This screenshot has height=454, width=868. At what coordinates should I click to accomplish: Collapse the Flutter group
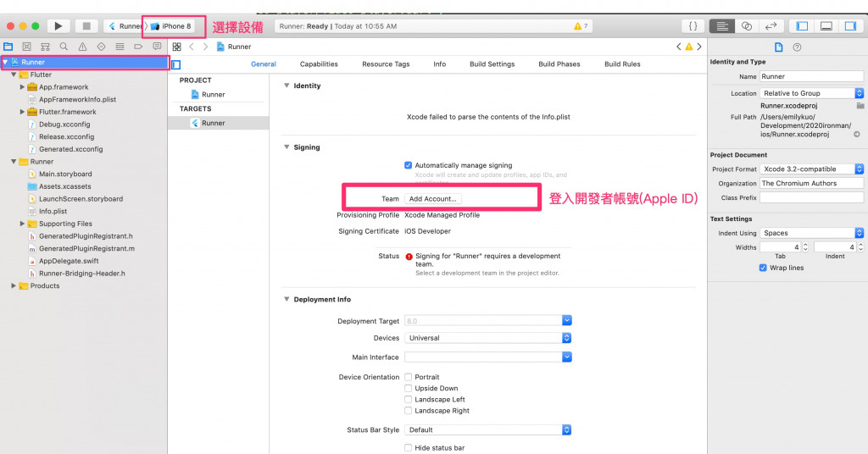(14, 75)
